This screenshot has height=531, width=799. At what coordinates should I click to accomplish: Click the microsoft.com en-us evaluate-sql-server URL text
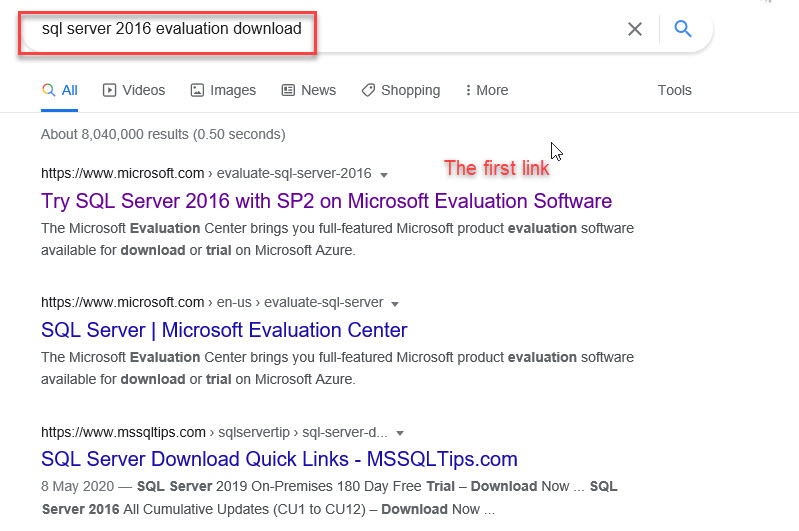point(212,302)
